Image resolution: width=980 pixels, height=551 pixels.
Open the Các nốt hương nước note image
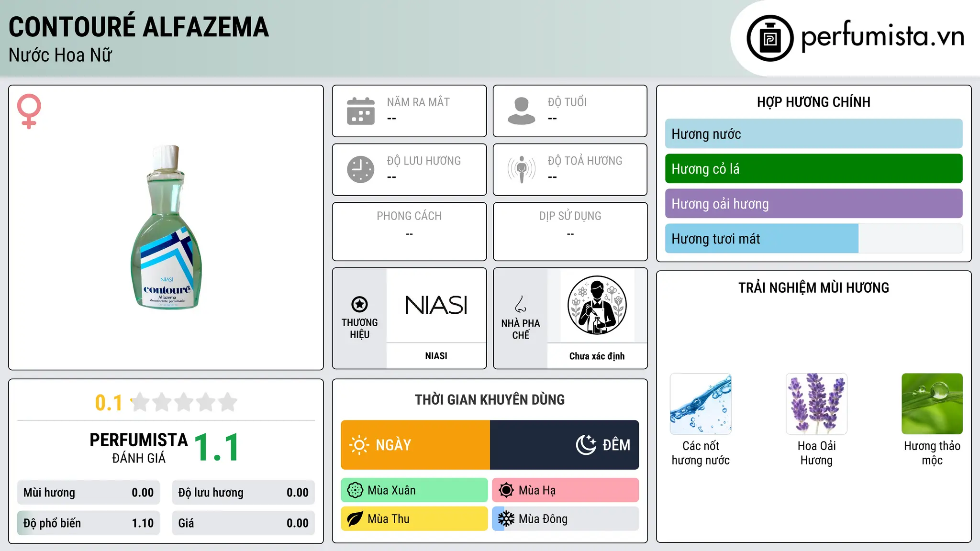pyautogui.click(x=701, y=404)
